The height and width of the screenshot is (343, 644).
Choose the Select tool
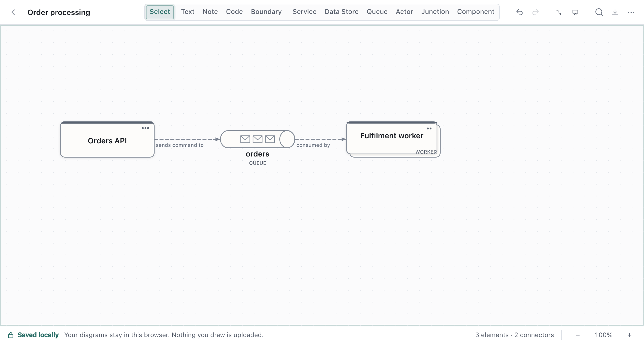click(x=160, y=12)
